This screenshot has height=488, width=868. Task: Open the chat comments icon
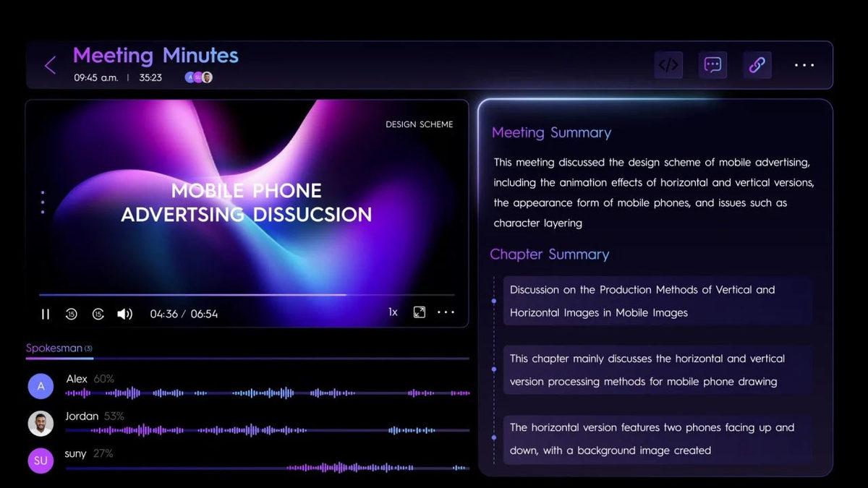pyautogui.click(x=712, y=65)
